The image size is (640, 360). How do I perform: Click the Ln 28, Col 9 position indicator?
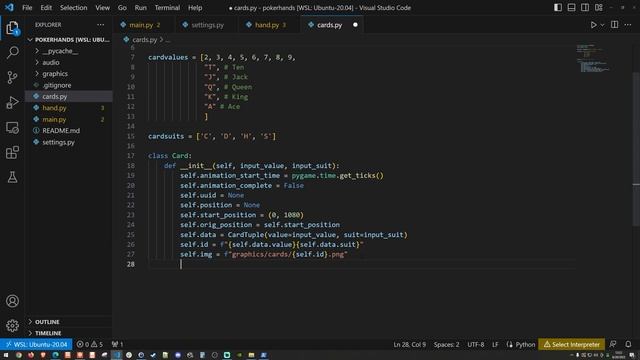coord(409,344)
